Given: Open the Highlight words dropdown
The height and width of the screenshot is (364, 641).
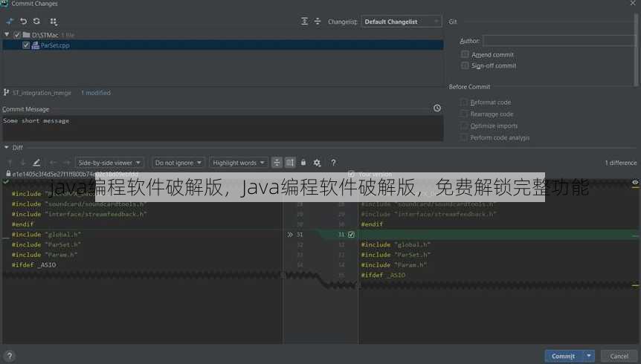Looking at the screenshot, I should pyautogui.click(x=239, y=163).
